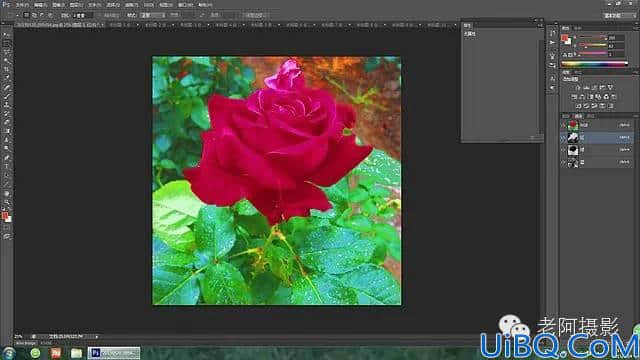Open the Mini Bridge tab
Viewport: 640px width, 360px height.
26,343
